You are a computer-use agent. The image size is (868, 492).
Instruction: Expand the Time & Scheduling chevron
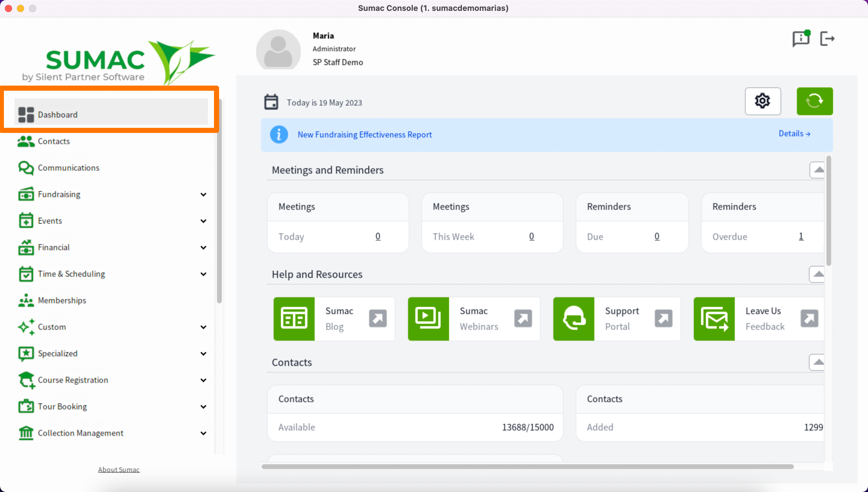(203, 274)
